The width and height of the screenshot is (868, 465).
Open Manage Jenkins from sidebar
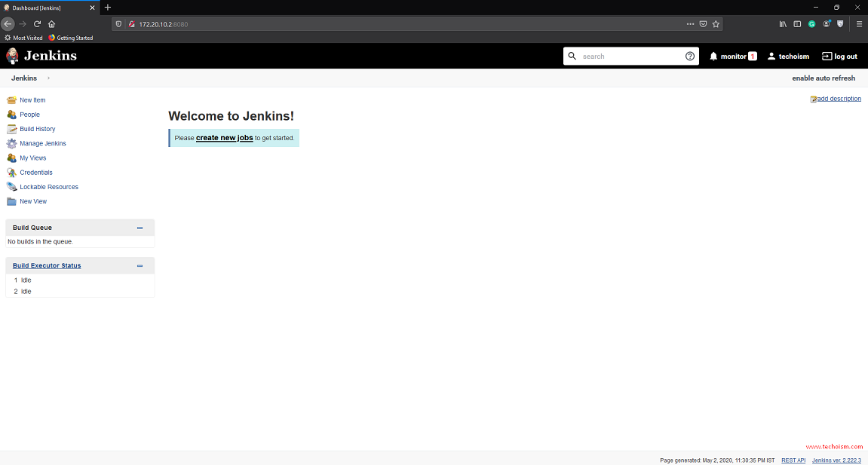coord(43,143)
